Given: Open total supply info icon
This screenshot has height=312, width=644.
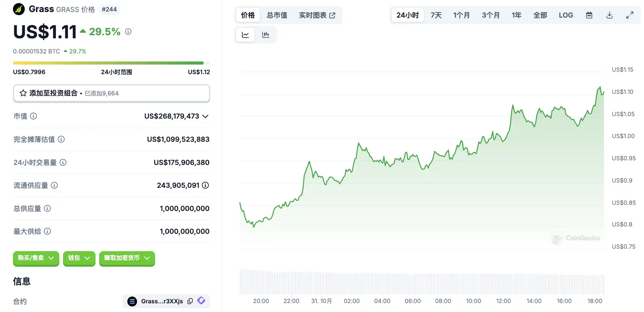Looking at the screenshot, I should click(x=47, y=209).
